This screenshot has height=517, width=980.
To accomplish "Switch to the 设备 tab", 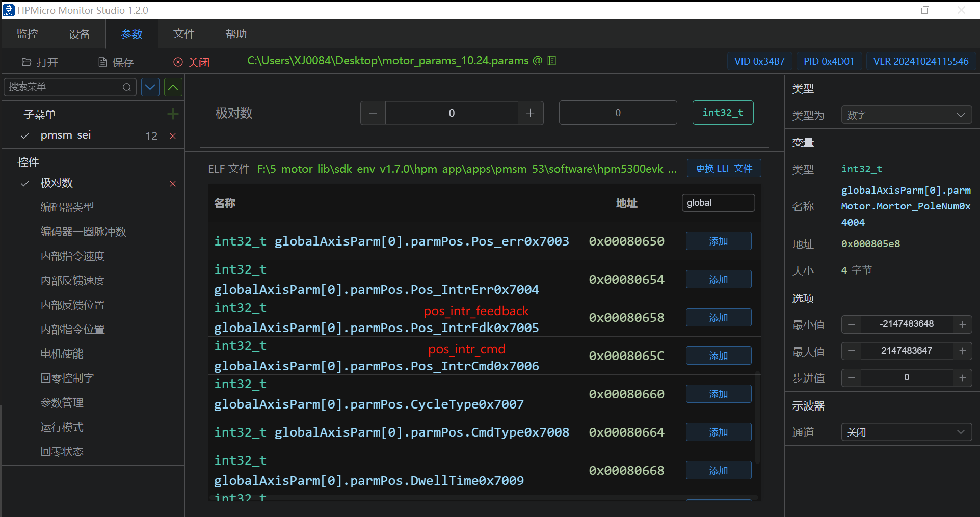I will click(x=80, y=34).
